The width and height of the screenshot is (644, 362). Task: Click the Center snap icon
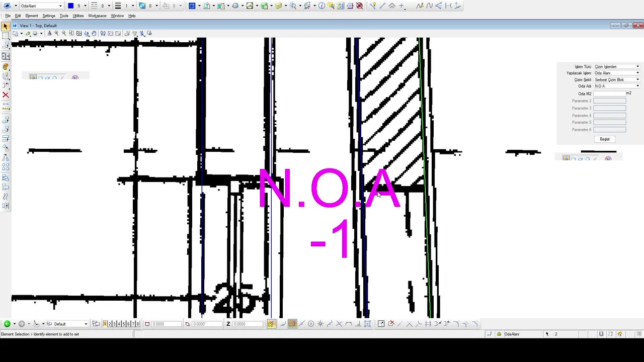[311, 324]
